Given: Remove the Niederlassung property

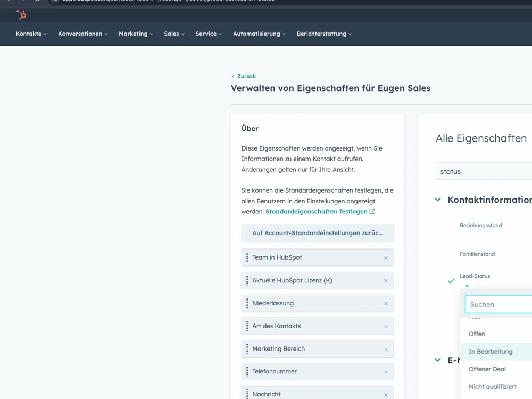Looking at the screenshot, I should click(x=386, y=304).
